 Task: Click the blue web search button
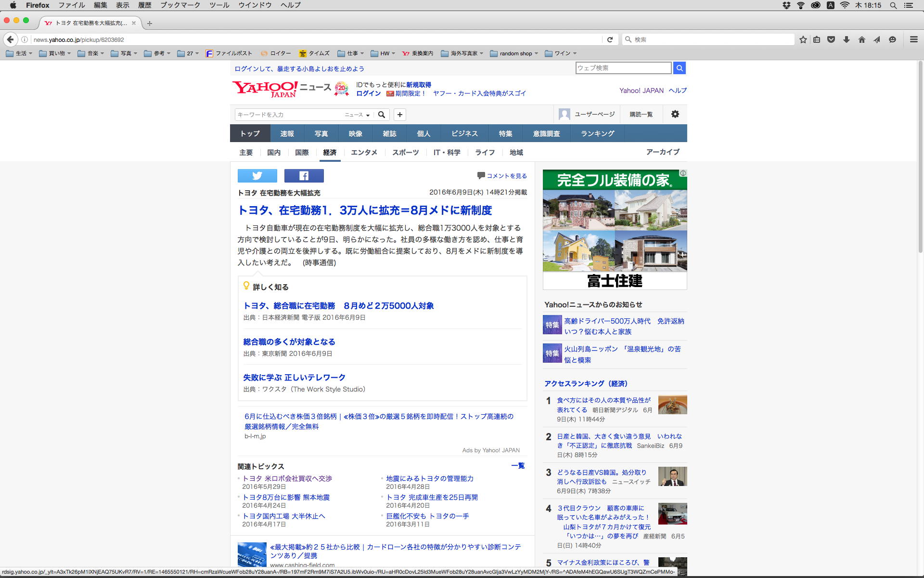(x=679, y=68)
